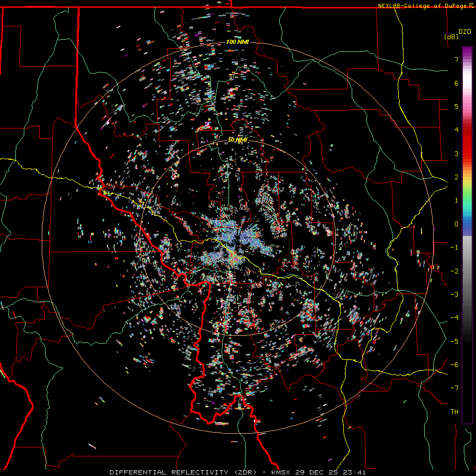Click the color scale at value 3

point(467,153)
